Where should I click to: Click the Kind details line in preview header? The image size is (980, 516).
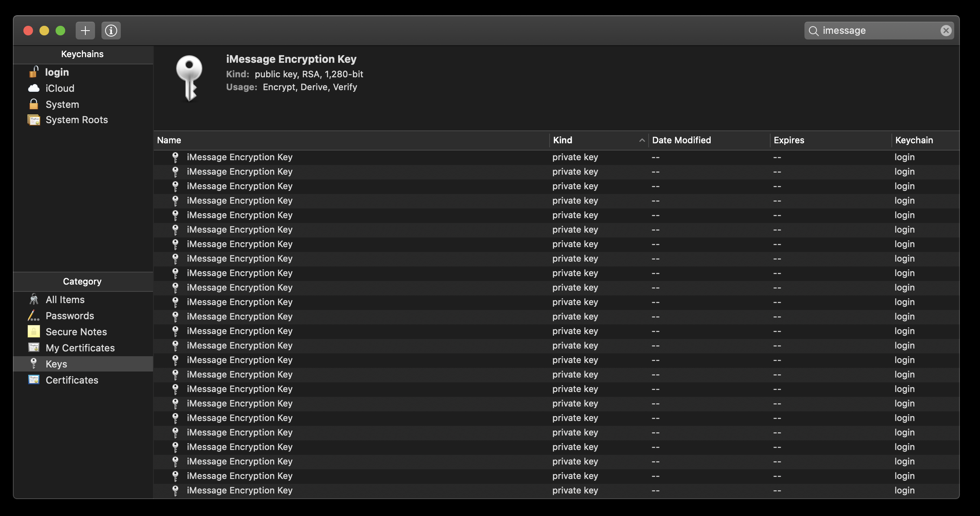[294, 74]
